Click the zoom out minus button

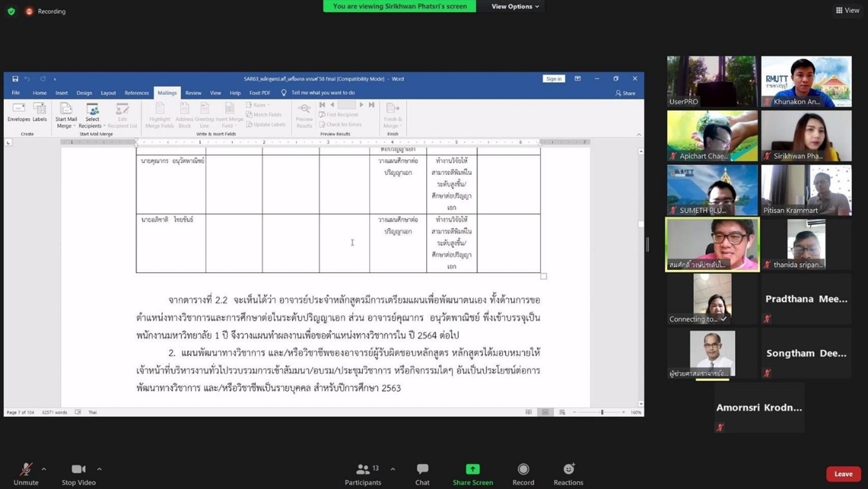pos(574,412)
